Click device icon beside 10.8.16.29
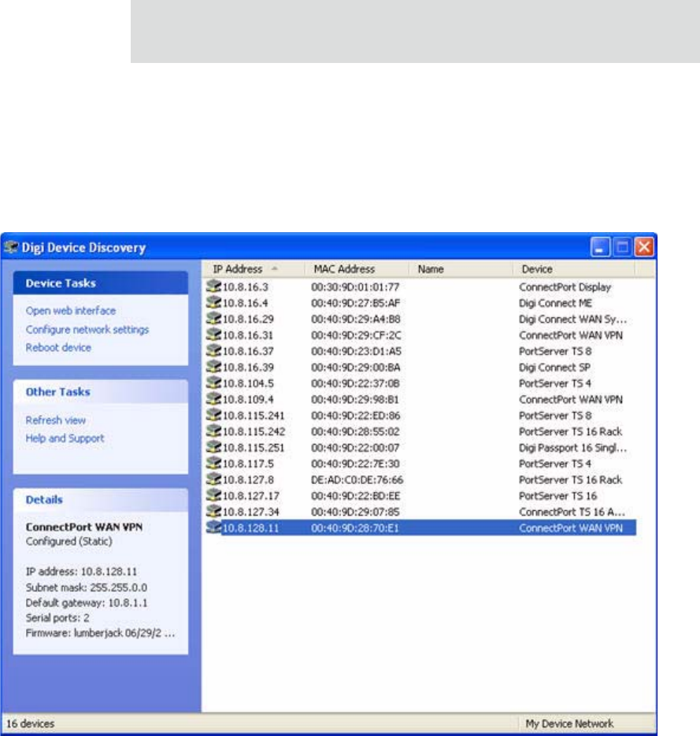This screenshot has height=736, width=700. [213, 319]
